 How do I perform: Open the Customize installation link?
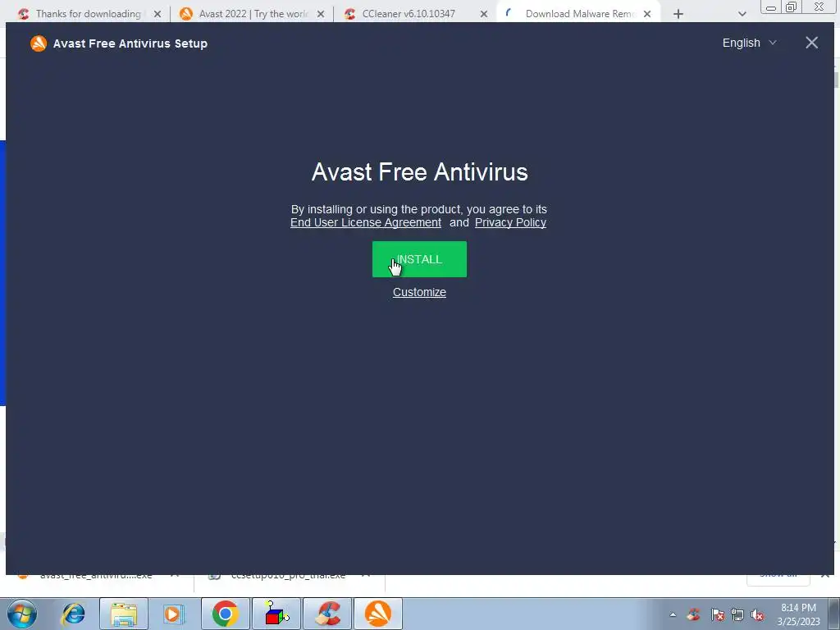419,292
